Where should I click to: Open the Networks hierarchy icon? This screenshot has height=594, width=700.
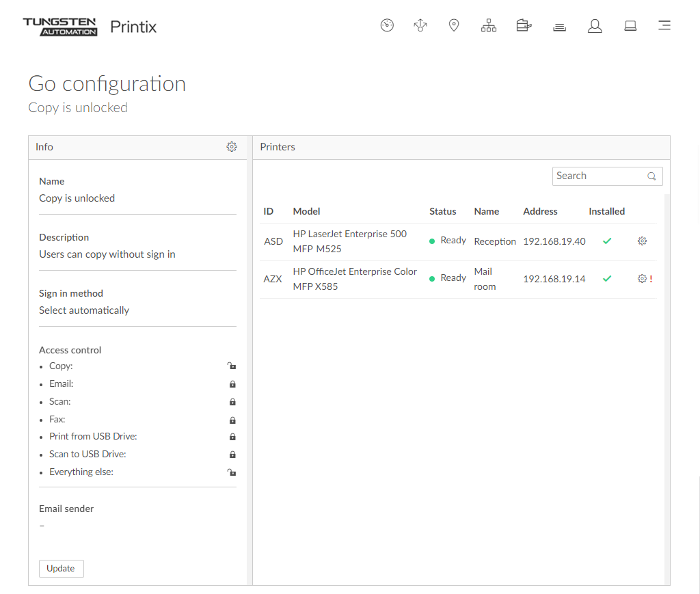click(x=488, y=26)
